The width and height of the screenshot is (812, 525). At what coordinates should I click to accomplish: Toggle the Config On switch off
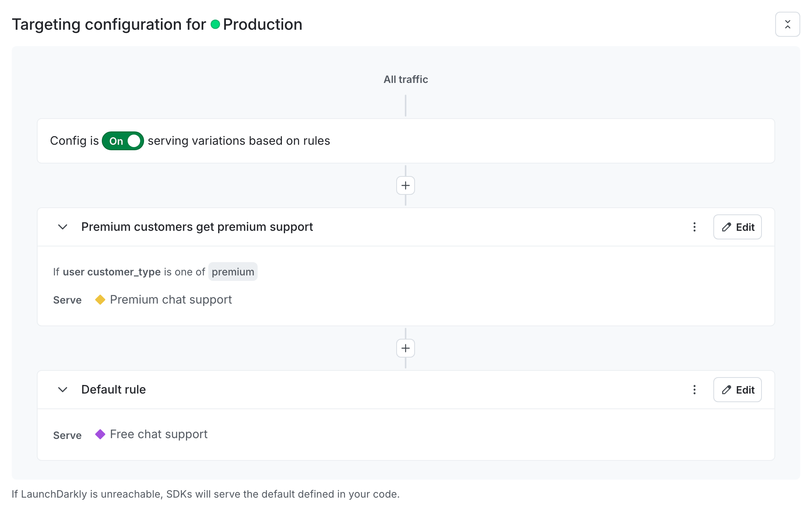[x=123, y=141]
